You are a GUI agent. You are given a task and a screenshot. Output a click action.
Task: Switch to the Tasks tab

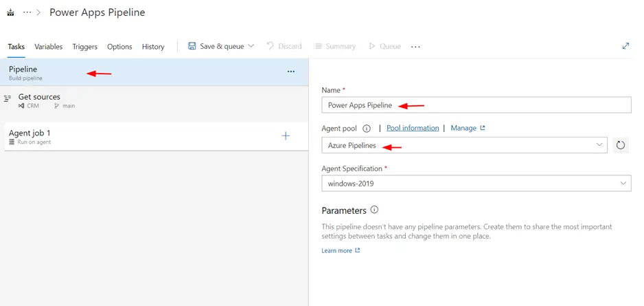[16, 47]
